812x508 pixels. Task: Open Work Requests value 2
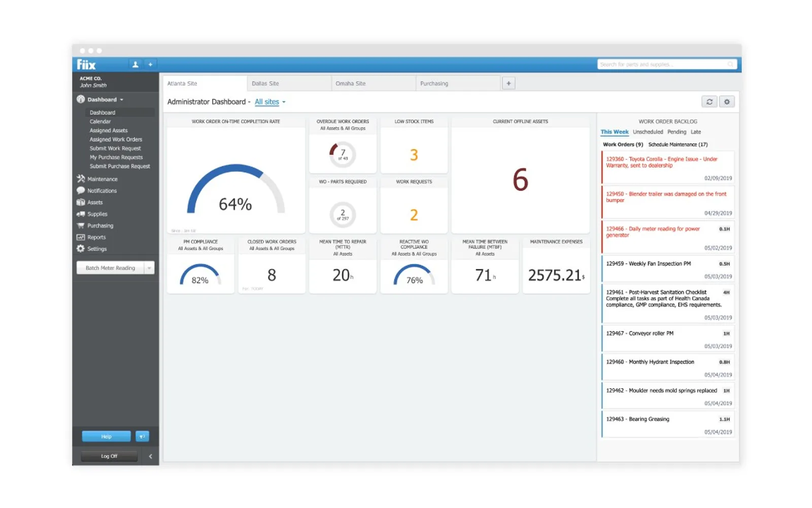tap(414, 215)
